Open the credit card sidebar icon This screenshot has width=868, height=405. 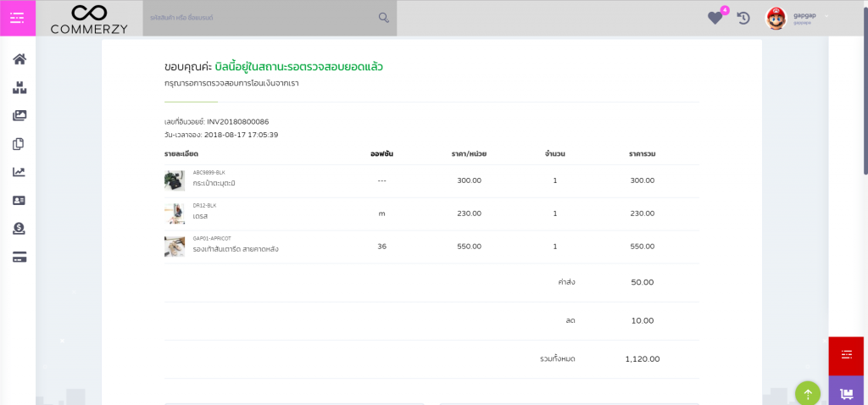click(x=19, y=258)
